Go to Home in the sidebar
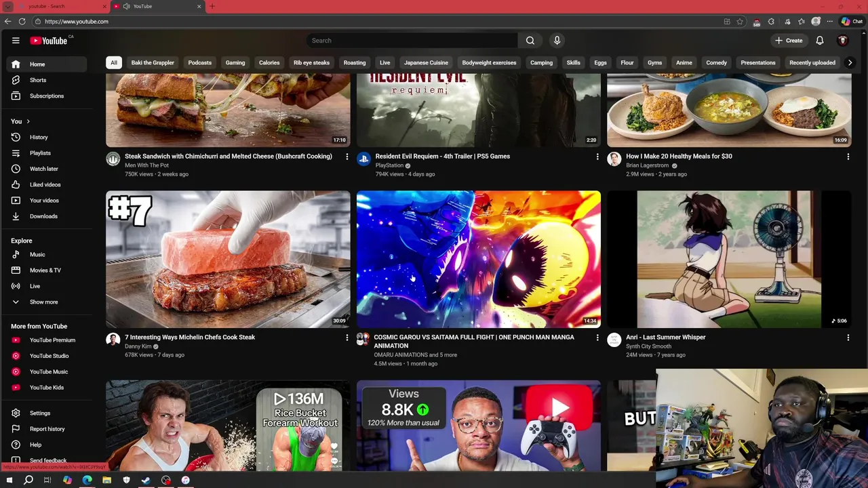This screenshot has width=868, height=488. (47, 64)
